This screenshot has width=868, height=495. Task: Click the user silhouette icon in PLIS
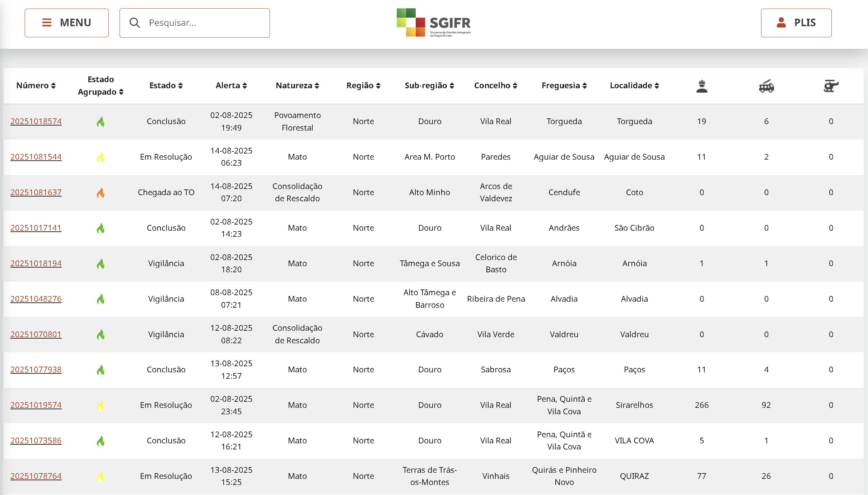pos(781,23)
